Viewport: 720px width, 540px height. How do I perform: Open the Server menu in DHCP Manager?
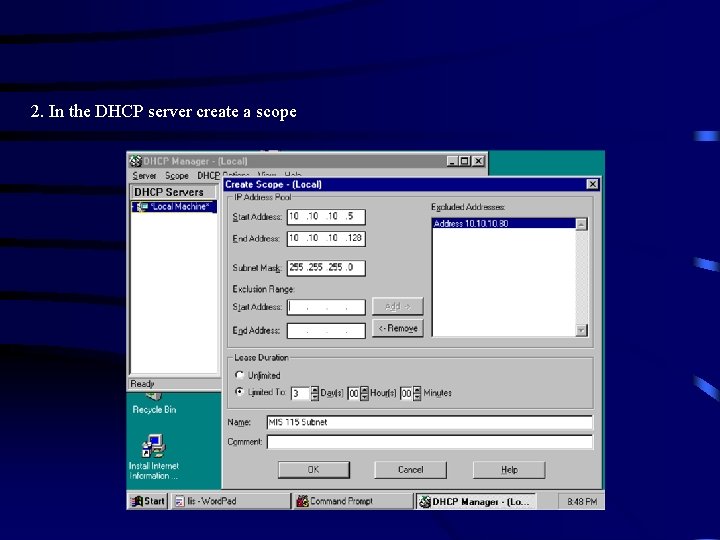click(x=144, y=176)
